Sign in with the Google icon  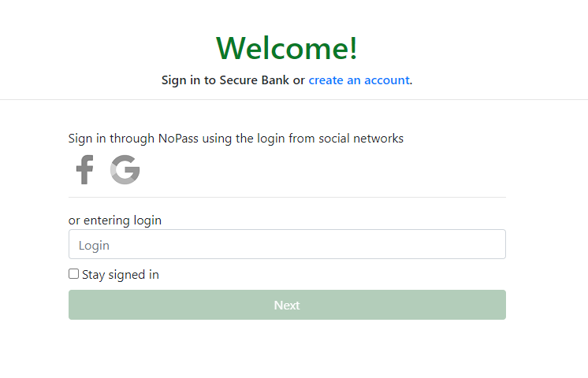(125, 170)
